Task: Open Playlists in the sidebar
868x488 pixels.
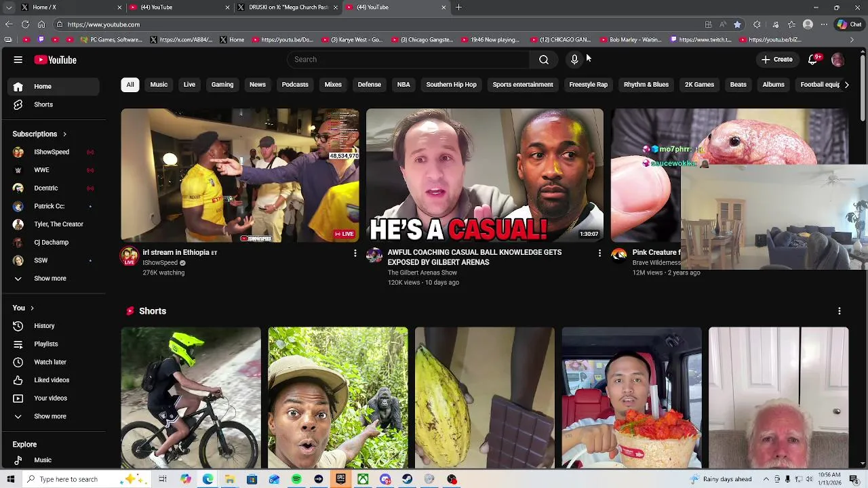Action: (54, 344)
